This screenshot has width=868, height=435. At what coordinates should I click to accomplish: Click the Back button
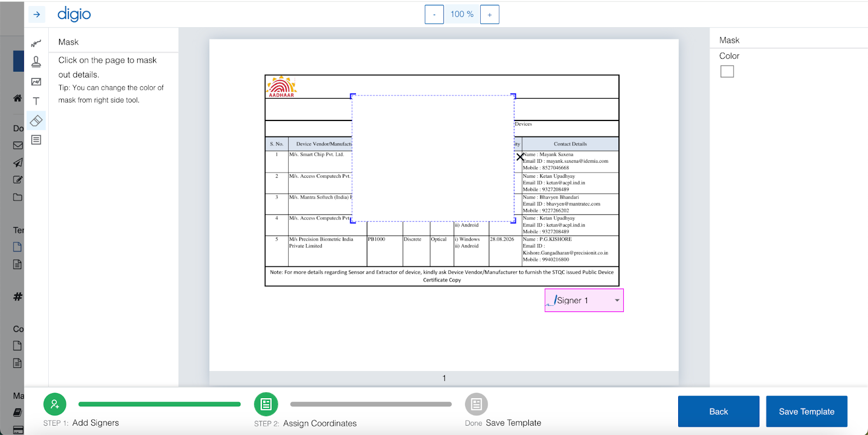point(719,412)
